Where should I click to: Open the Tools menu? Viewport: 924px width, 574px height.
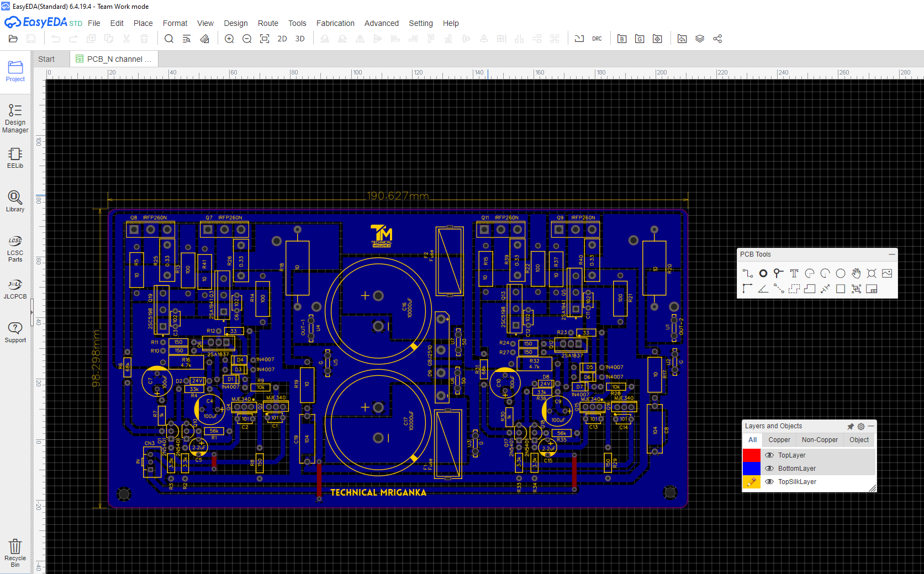[297, 23]
